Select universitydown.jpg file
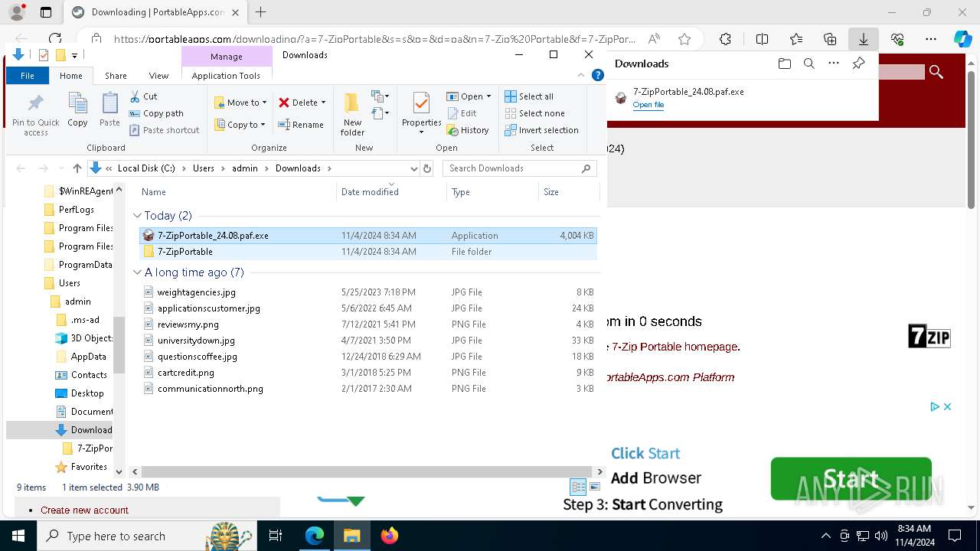This screenshot has width=980, height=551. coord(367,341)
